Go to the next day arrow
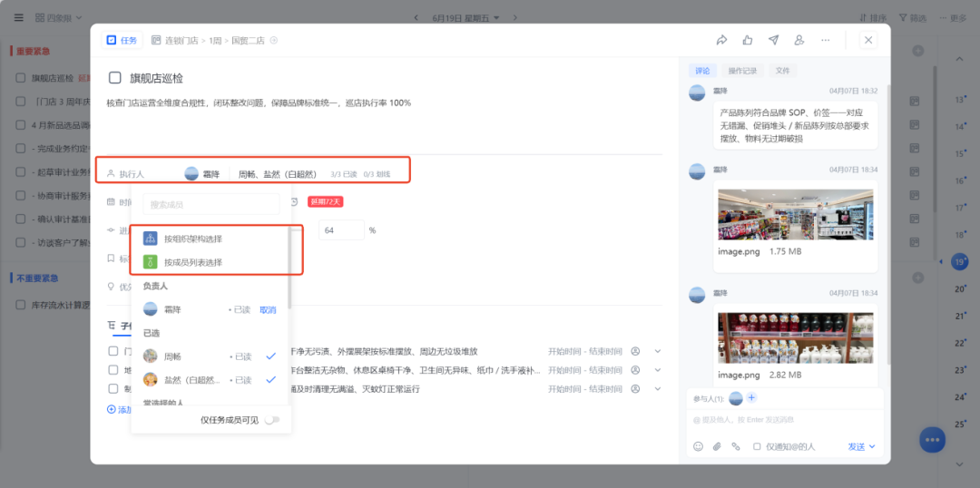This screenshot has width=980, height=488. point(515,17)
